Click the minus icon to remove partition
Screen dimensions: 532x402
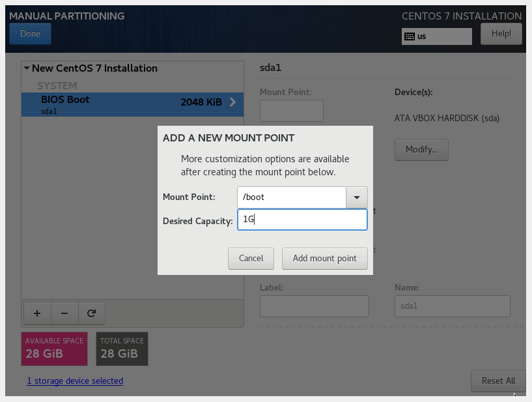click(x=64, y=313)
